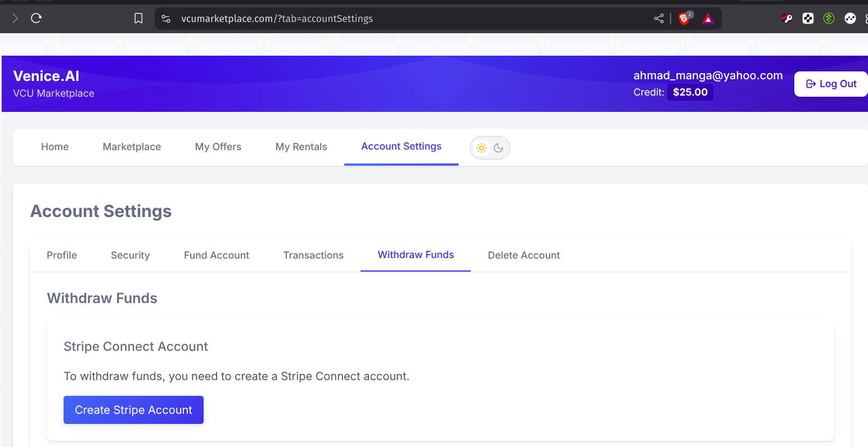Screen dimensions: 868x447
Task: Open the Transactions sub-tab
Action: [313, 255]
